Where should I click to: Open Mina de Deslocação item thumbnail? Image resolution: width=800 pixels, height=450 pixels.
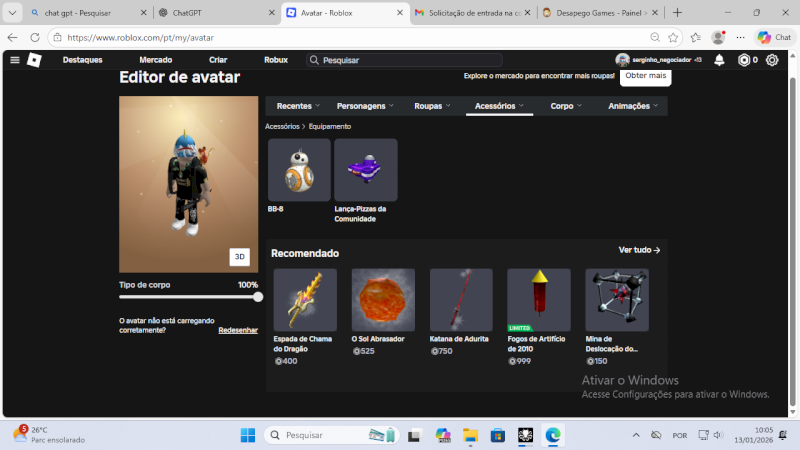point(617,300)
